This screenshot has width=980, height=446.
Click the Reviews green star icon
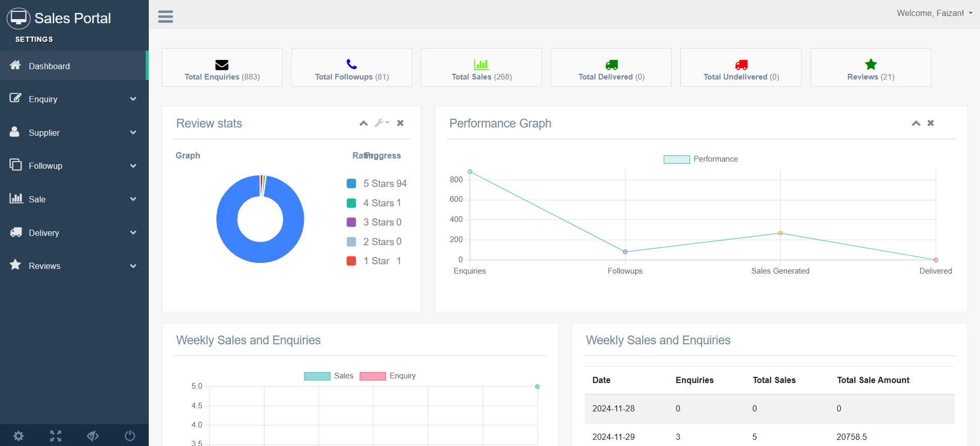pos(870,64)
